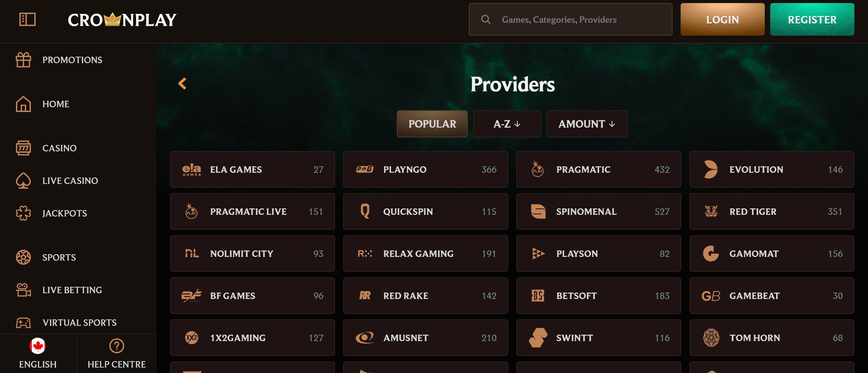
Task: Click the search magnifier icon
Action: pos(486,20)
